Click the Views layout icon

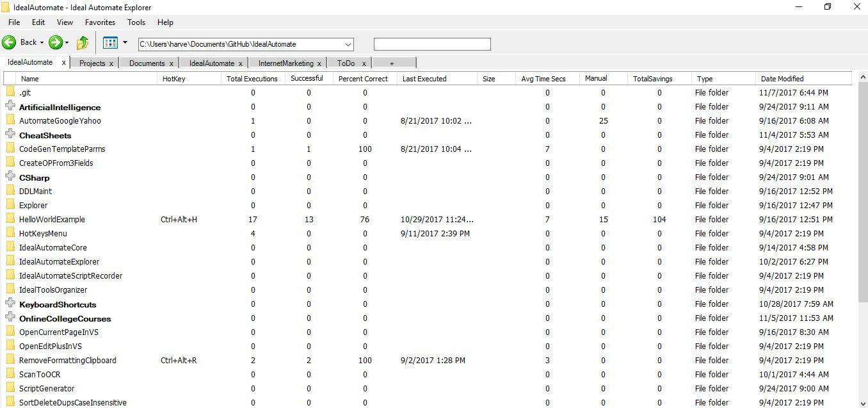(110, 43)
